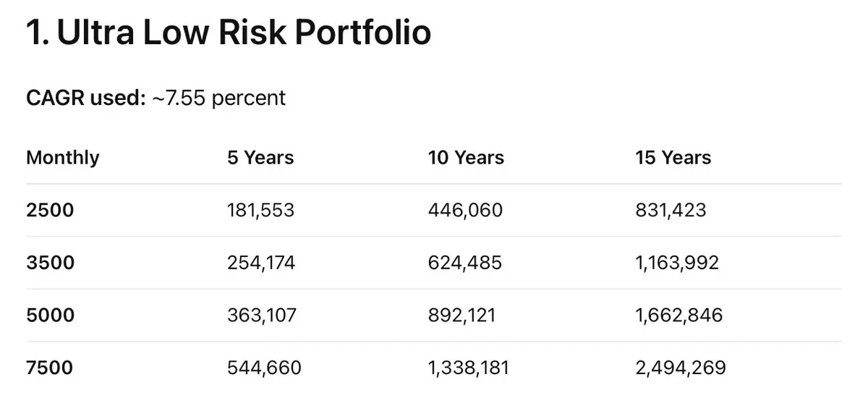This screenshot has height=419, width=868.
Task: Click the 3500 monthly row label
Action: click(50, 262)
